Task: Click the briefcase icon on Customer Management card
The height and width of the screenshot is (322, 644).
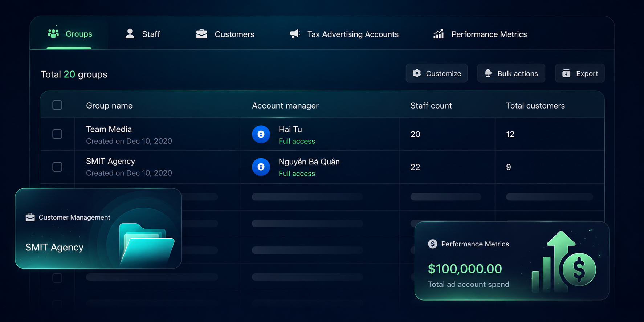Action: pyautogui.click(x=30, y=217)
